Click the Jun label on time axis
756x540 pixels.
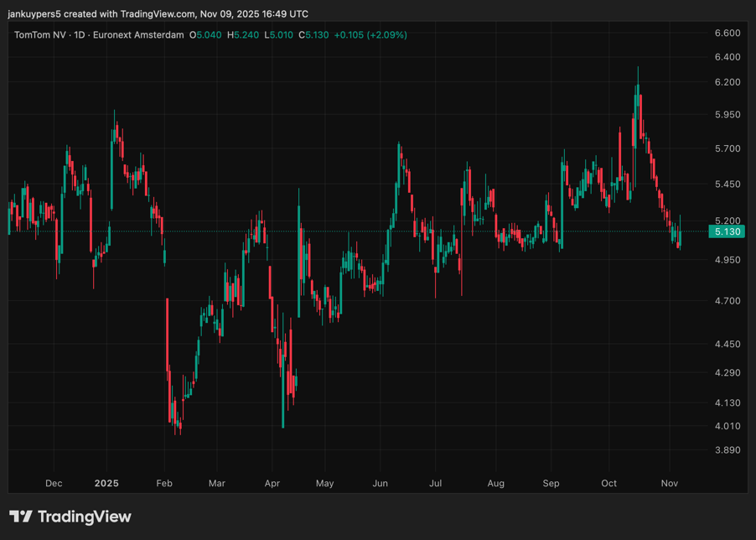[380, 483]
